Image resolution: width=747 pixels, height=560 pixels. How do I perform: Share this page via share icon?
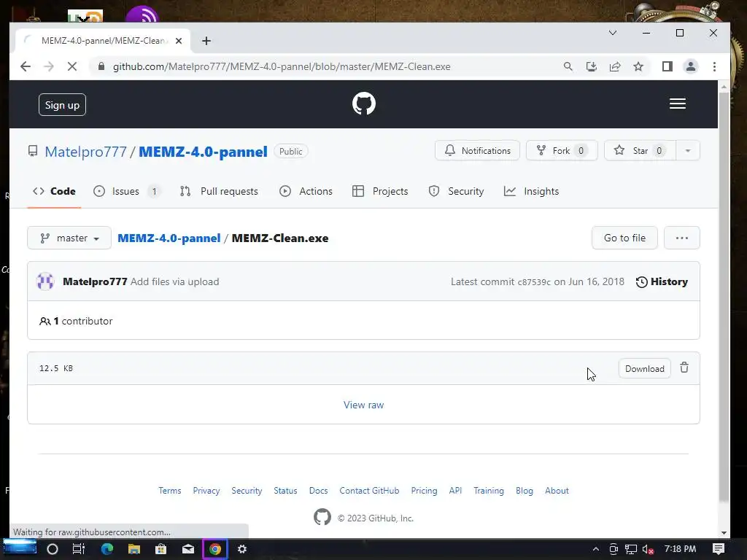615,66
